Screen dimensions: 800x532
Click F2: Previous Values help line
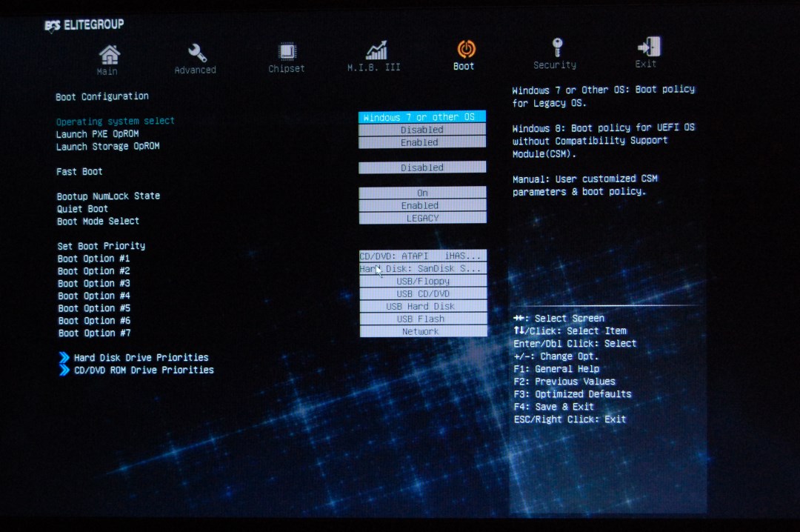tap(564, 382)
